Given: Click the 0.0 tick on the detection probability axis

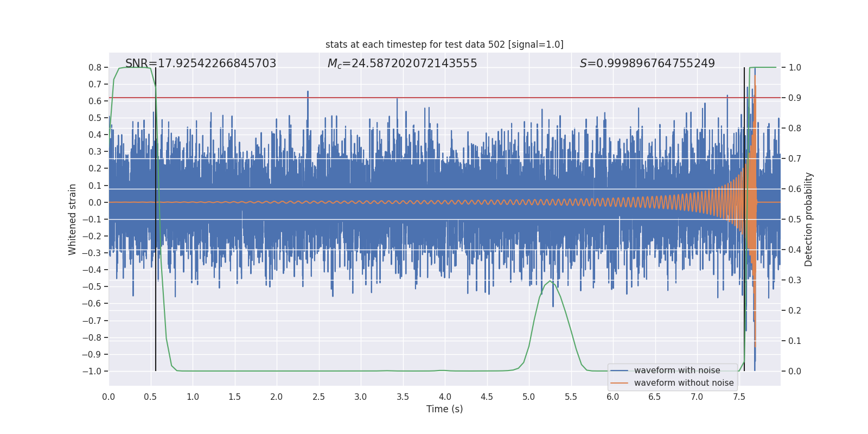Looking at the screenshot, I should [795, 371].
